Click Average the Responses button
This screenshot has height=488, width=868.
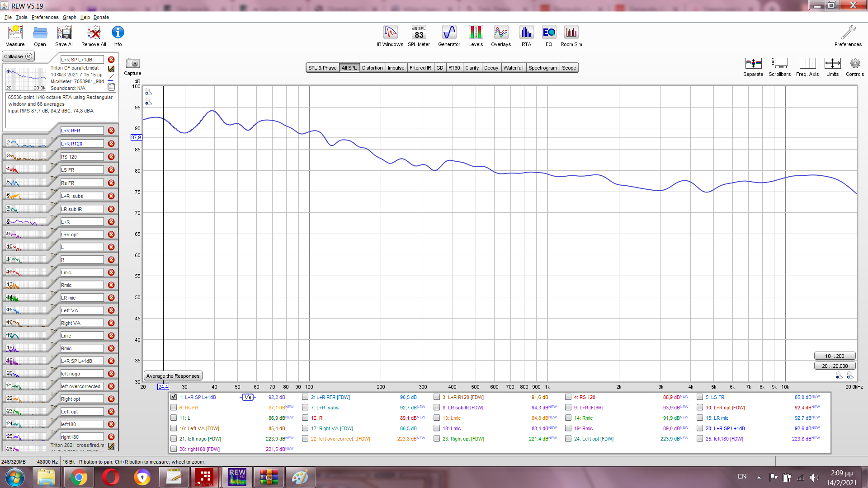173,376
